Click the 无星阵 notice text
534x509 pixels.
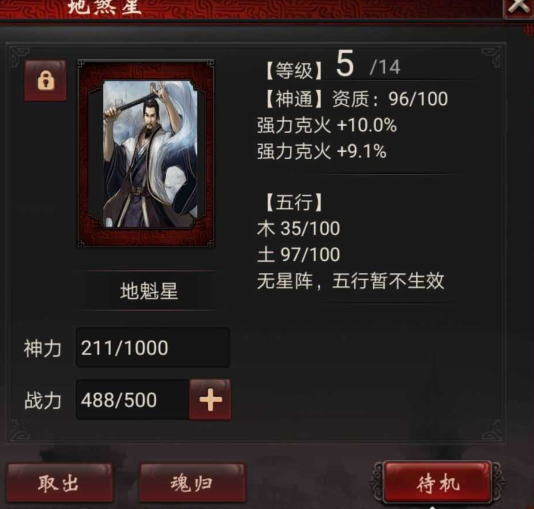350,281
